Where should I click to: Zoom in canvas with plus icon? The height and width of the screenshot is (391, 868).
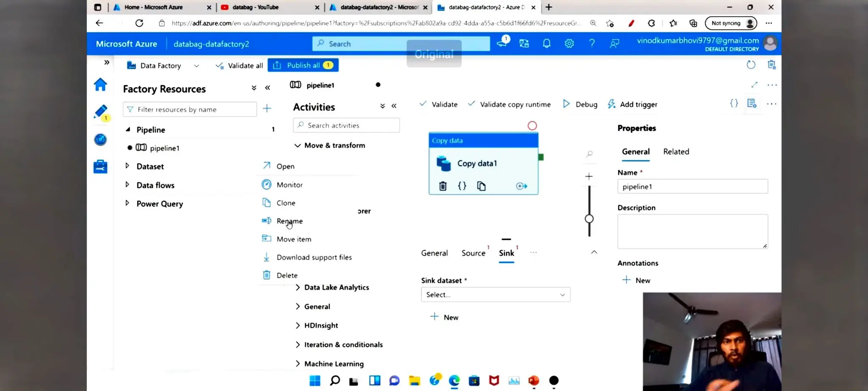click(589, 176)
